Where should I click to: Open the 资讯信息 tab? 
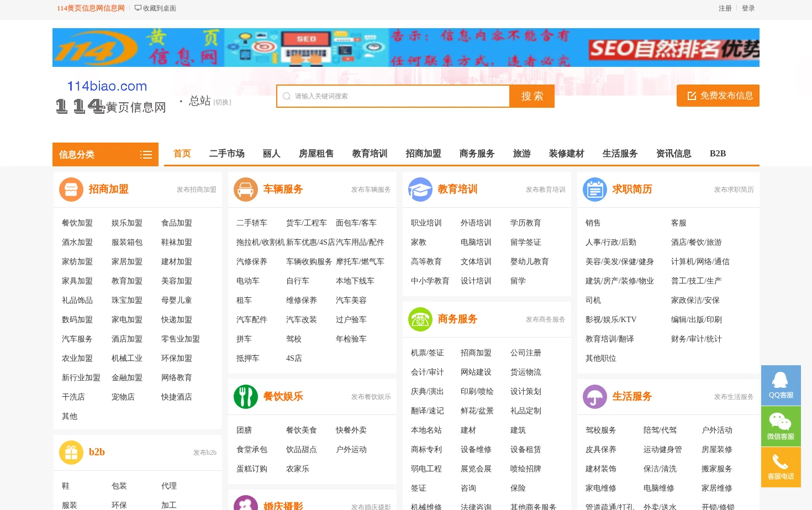coord(674,154)
